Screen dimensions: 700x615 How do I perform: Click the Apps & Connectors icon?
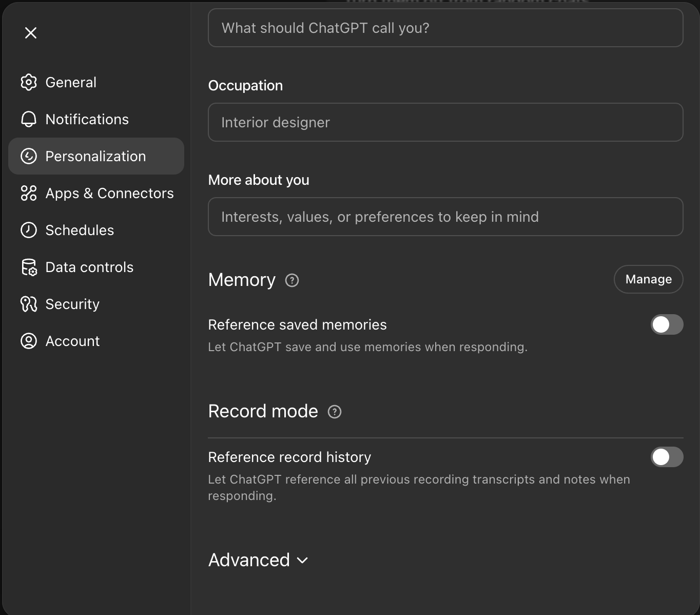tap(29, 193)
